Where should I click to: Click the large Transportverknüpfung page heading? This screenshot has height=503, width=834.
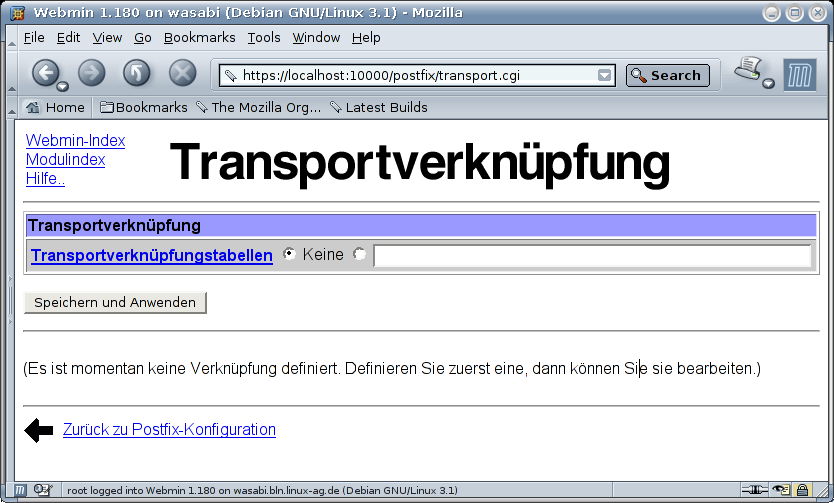[419, 163]
